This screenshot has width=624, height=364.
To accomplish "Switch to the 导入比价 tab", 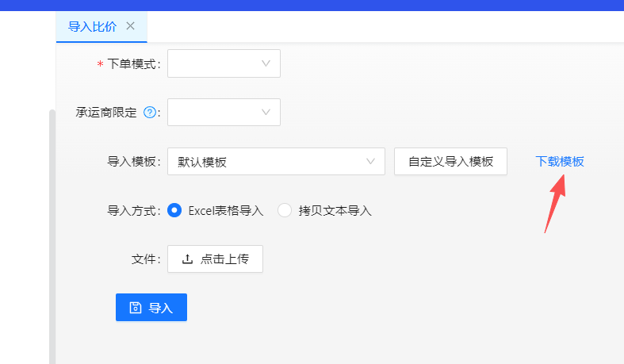I will point(92,26).
